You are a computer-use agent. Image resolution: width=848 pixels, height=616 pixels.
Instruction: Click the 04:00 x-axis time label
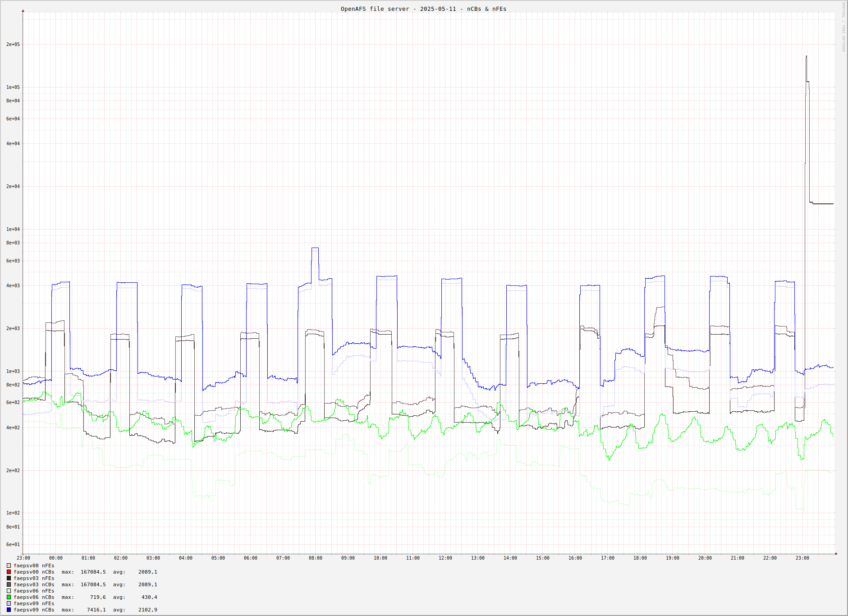click(186, 558)
